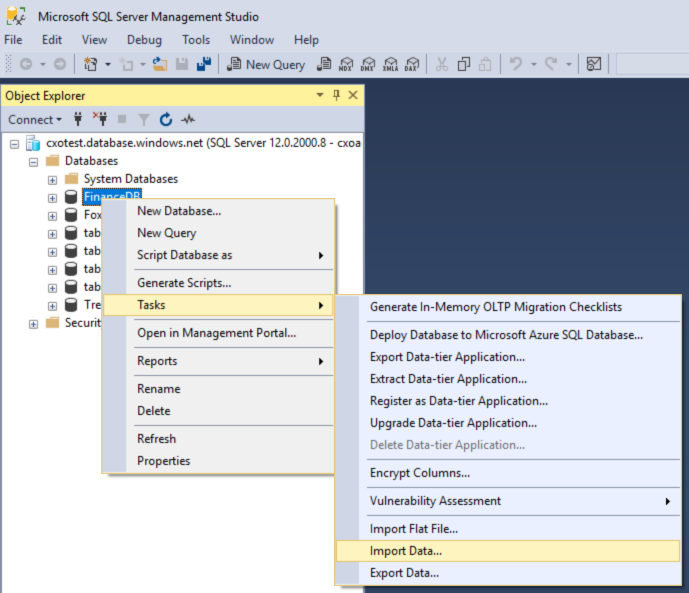Open the Edit menu

(x=52, y=40)
